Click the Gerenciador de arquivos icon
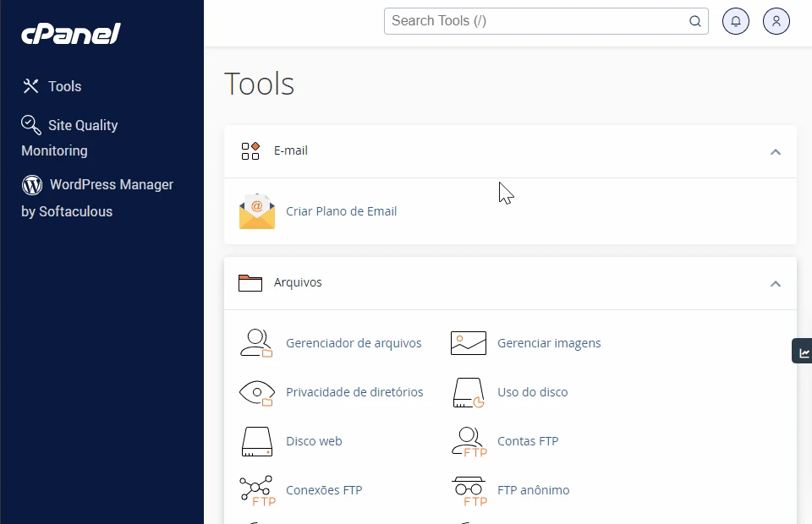The height and width of the screenshot is (524, 812). 256,343
